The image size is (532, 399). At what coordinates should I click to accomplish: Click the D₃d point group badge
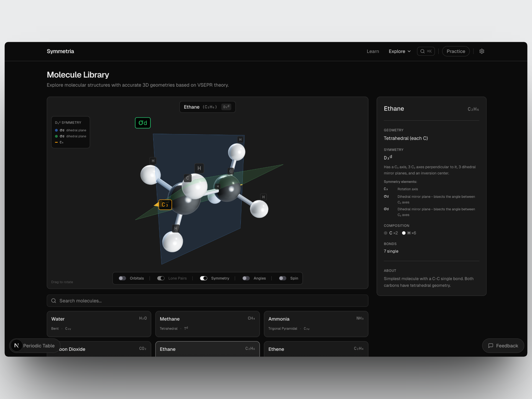[226, 107]
